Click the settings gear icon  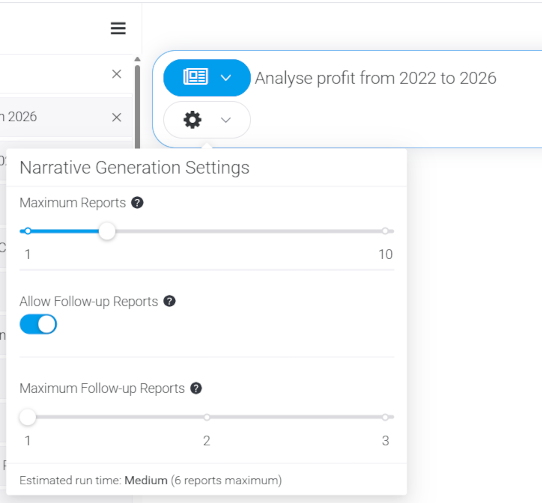point(192,120)
